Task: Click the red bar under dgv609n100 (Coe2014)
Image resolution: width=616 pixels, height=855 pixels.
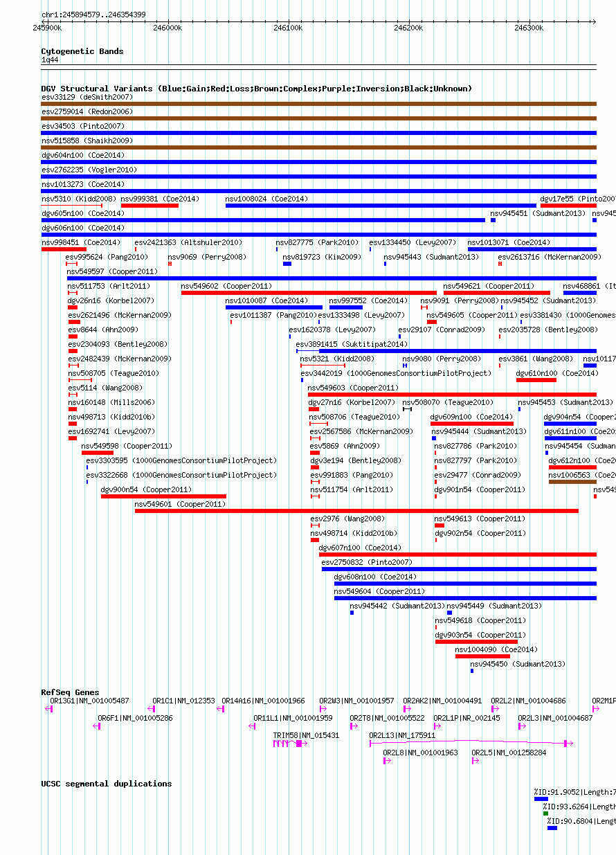Action: click(471, 424)
